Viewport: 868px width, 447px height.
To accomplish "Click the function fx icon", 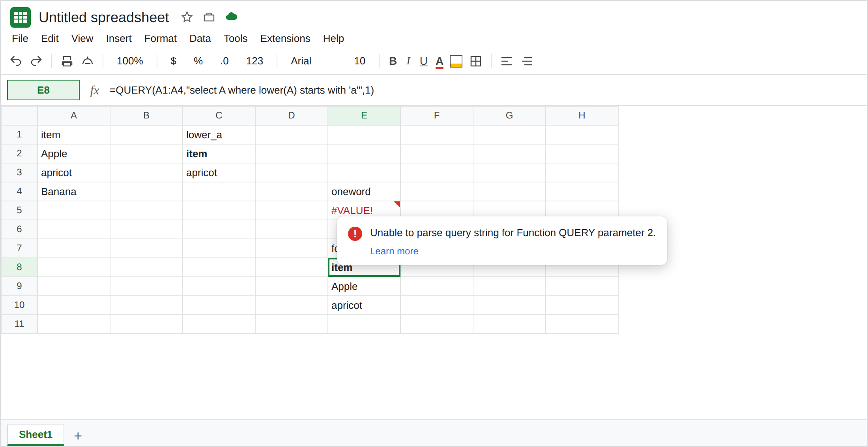I will [95, 90].
